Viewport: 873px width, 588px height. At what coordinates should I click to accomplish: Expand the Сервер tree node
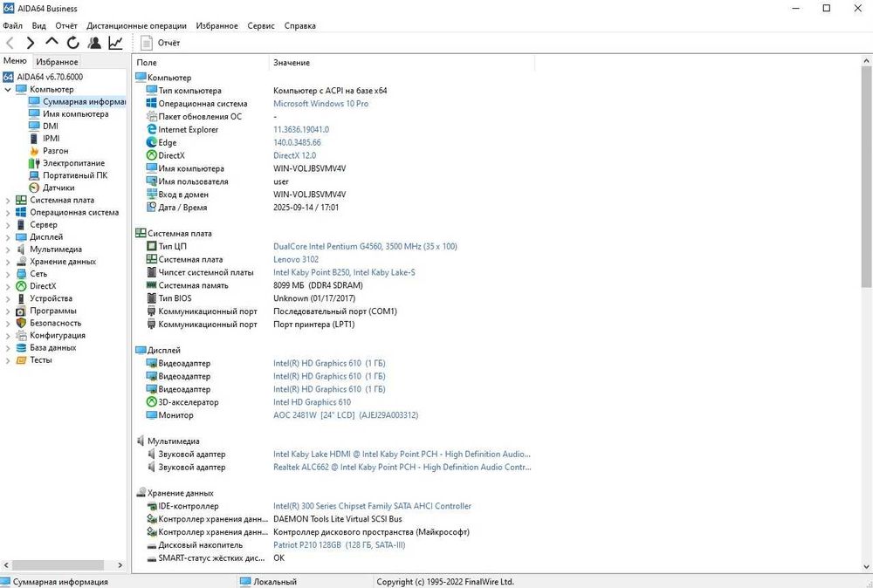tap(8, 225)
